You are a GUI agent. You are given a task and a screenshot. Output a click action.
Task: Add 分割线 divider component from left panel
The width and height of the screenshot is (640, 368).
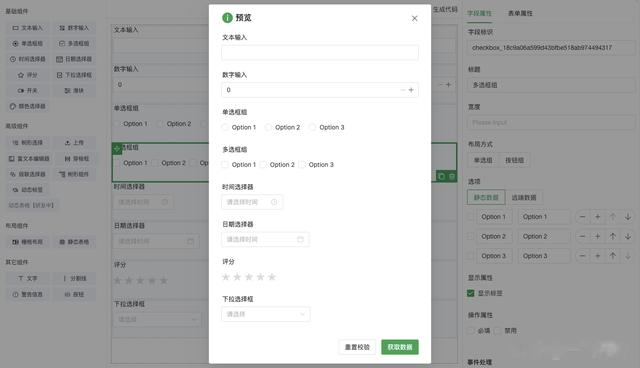click(74, 279)
